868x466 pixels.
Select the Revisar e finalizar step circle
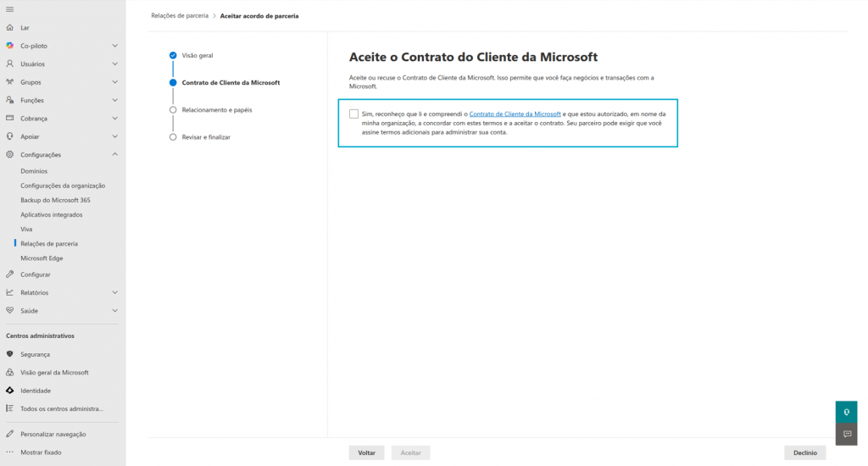(173, 136)
